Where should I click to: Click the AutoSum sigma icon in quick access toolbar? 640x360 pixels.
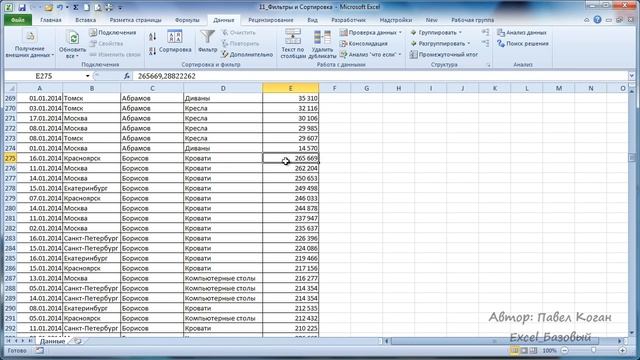76,7
